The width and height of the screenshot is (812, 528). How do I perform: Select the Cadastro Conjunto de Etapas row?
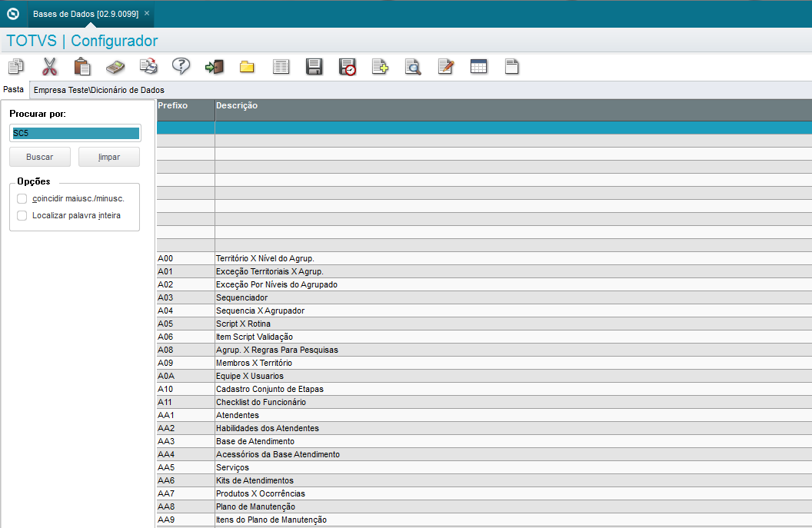point(484,389)
